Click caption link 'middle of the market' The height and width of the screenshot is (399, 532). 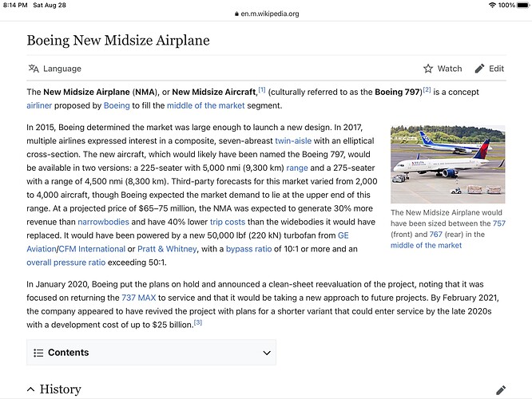[426, 245]
